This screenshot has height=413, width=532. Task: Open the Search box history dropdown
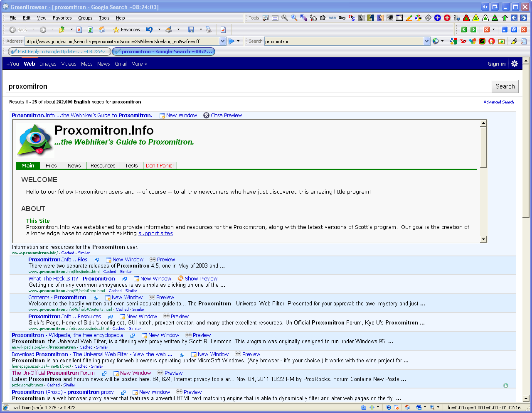point(426,41)
